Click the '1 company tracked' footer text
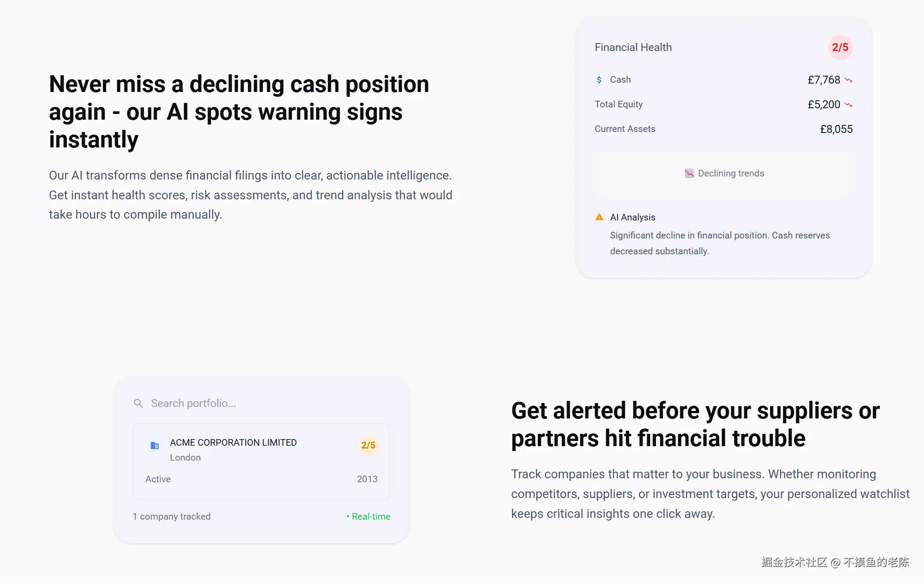 click(x=172, y=517)
